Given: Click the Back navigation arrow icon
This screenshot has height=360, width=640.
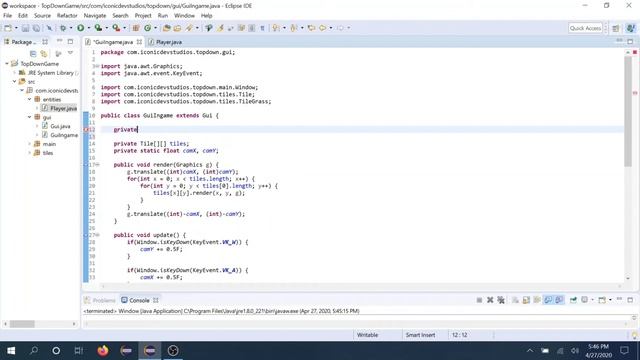Looking at the screenshot, I should click(x=322, y=28).
